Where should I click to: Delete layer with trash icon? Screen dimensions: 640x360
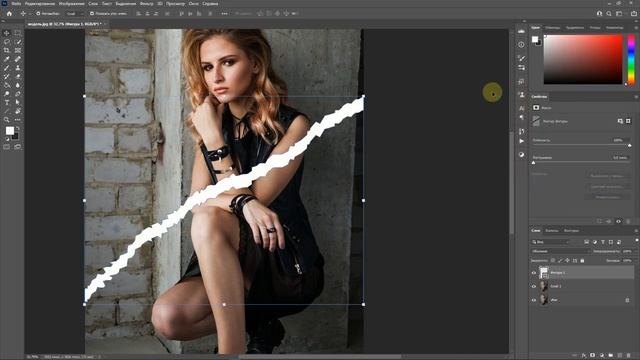pos(629,355)
